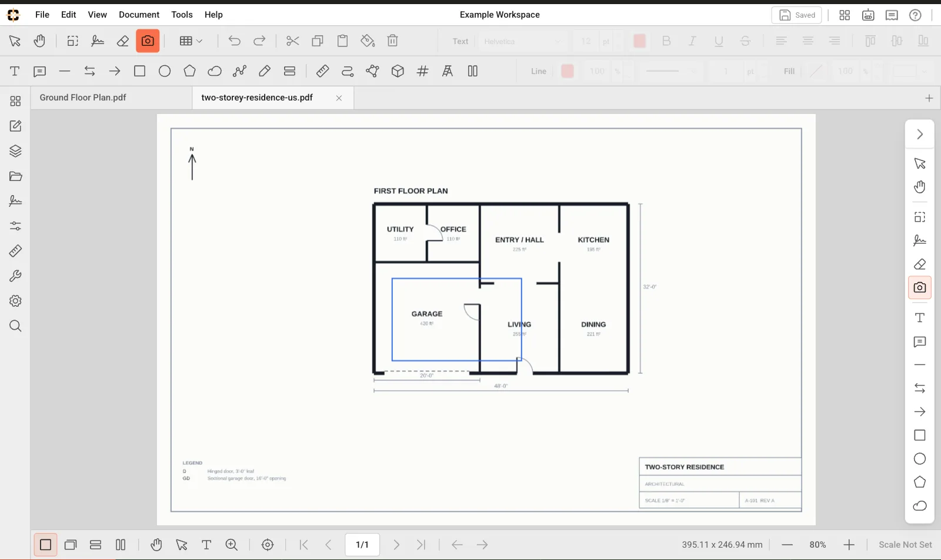This screenshot has height=560, width=941.
Task: Open the File menu
Action: (42, 15)
